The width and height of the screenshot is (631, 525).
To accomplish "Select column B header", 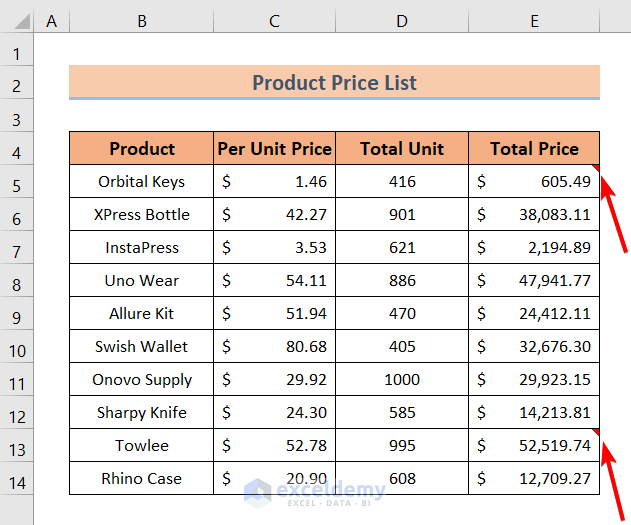I will tap(141, 18).
